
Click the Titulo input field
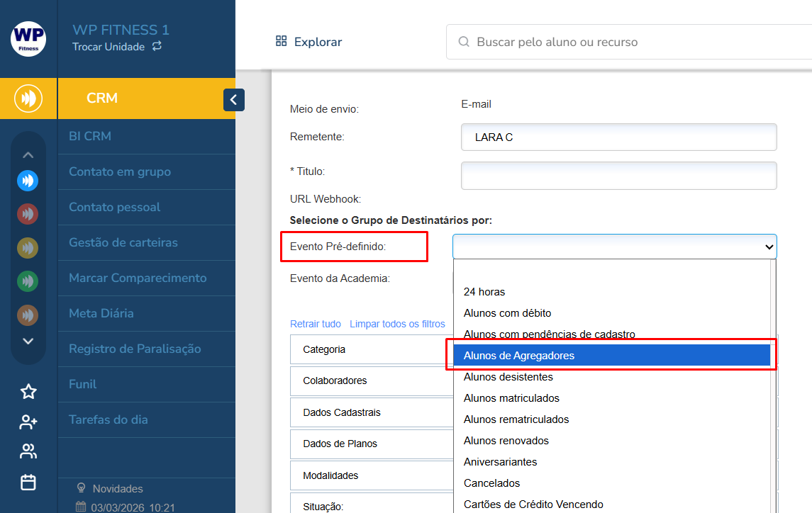tap(618, 176)
